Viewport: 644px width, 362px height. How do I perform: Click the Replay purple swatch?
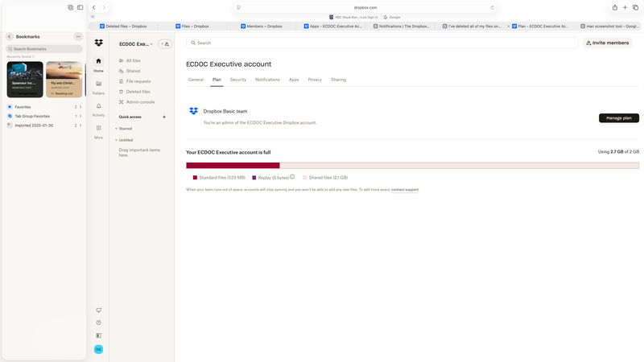254,178
